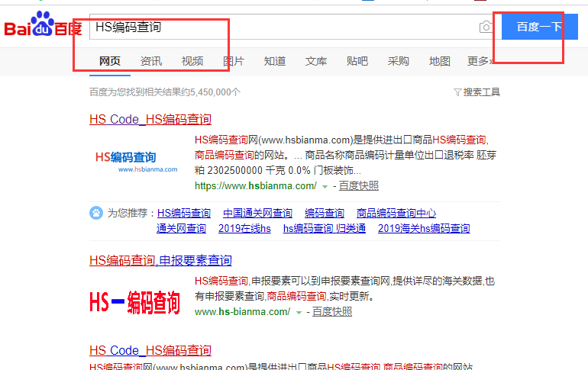
Task: Click snippet line 有申报要素查询,商品编码查询,实时更新。
Action: tap(284, 296)
